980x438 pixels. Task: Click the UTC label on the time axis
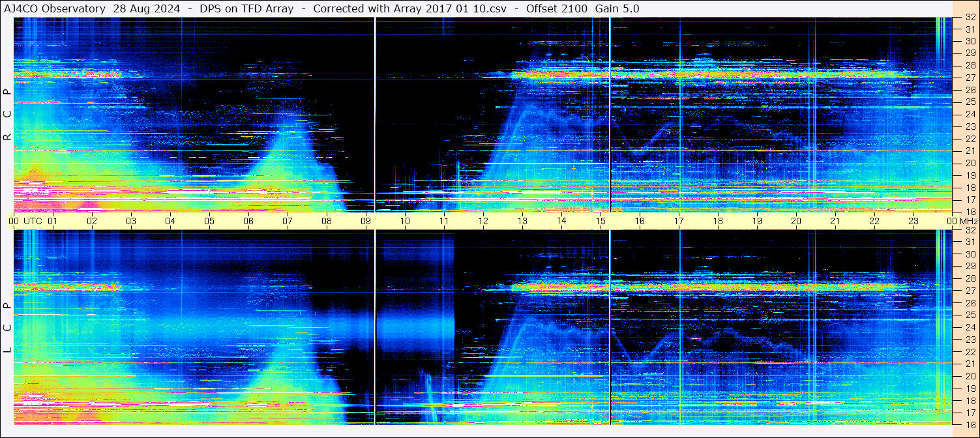pyautogui.click(x=33, y=221)
